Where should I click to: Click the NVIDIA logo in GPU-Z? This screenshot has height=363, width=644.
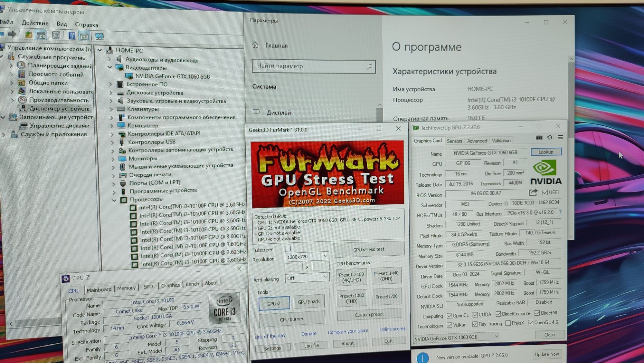546,172
